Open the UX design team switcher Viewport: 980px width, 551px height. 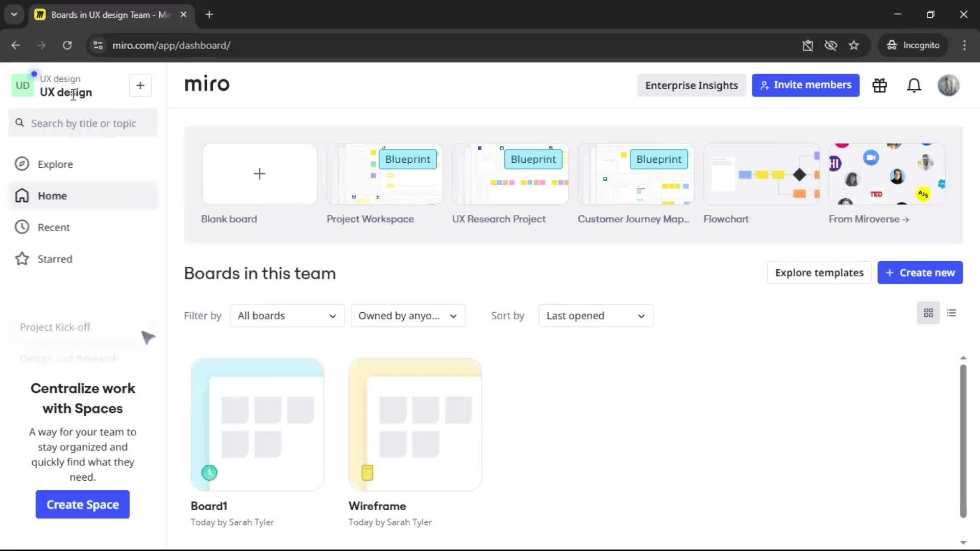pyautogui.click(x=66, y=86)
